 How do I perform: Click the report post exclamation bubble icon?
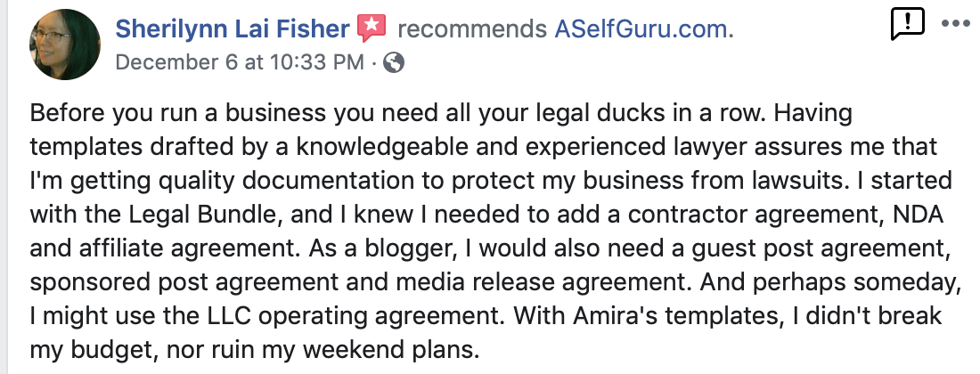tap(907, 24)
